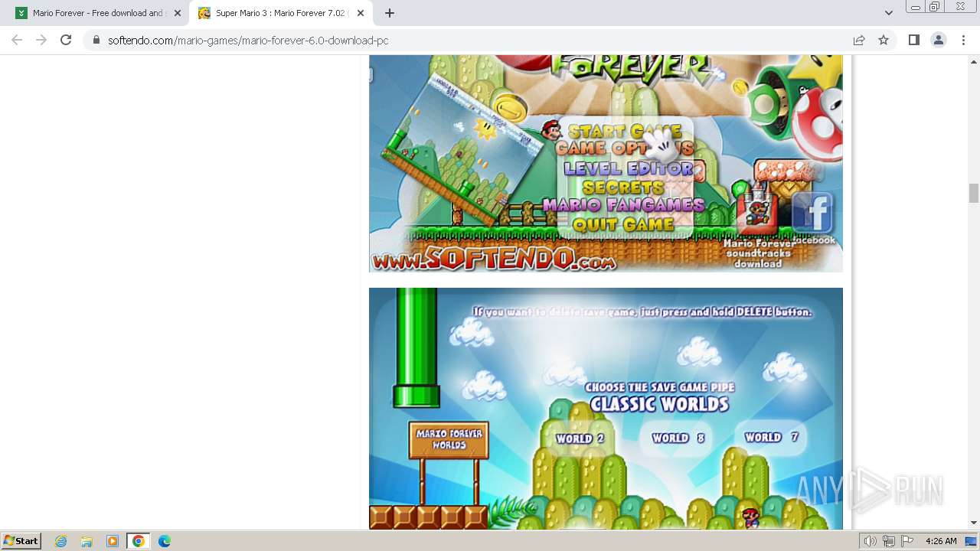Minimize the Chrome window
Image resolution: width=980 pixels, height=551 pixels.
click(916, 7)
